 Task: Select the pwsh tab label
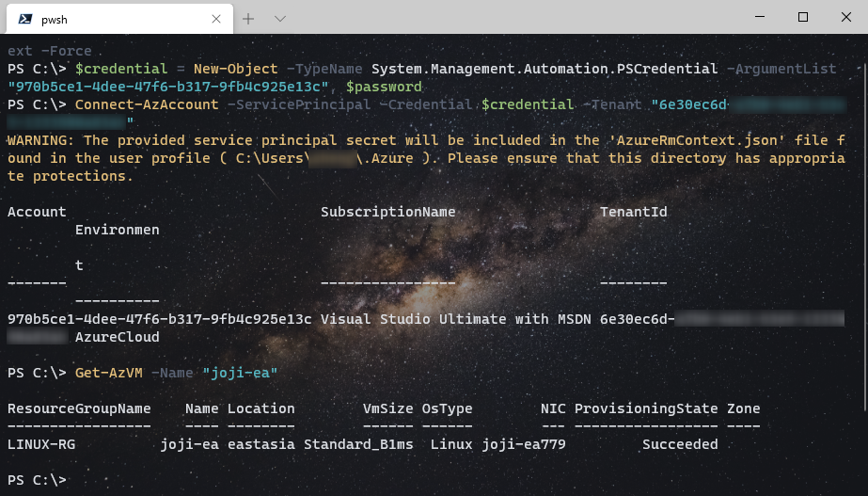55,19
